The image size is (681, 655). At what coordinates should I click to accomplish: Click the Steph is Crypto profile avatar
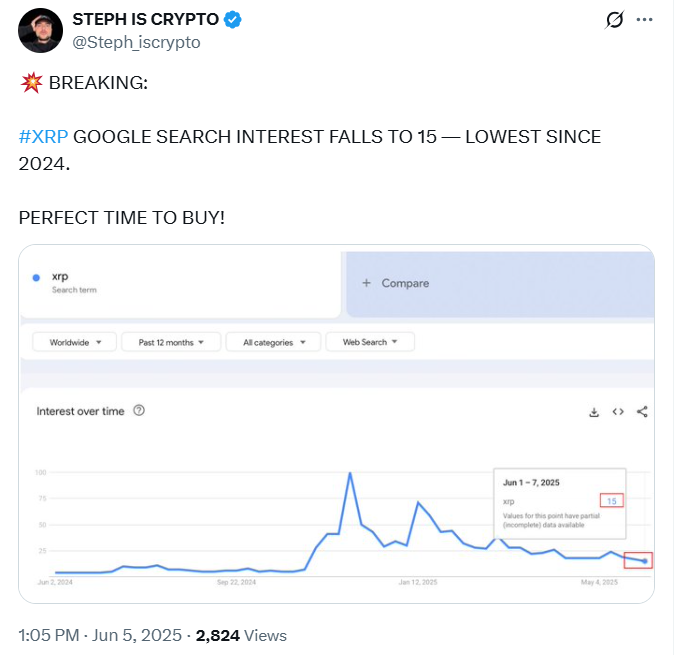(41, 33)
